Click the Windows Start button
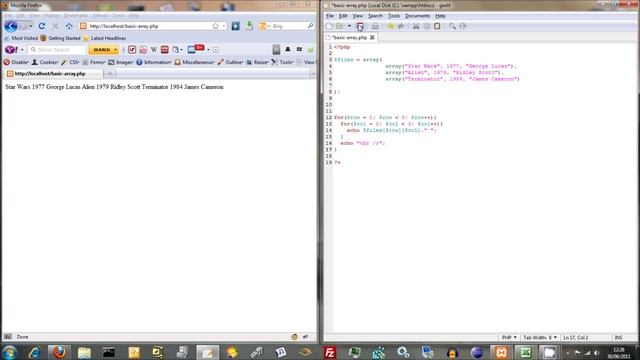The width and height of the screenshot is (640, 360). (x=10, y=352)
